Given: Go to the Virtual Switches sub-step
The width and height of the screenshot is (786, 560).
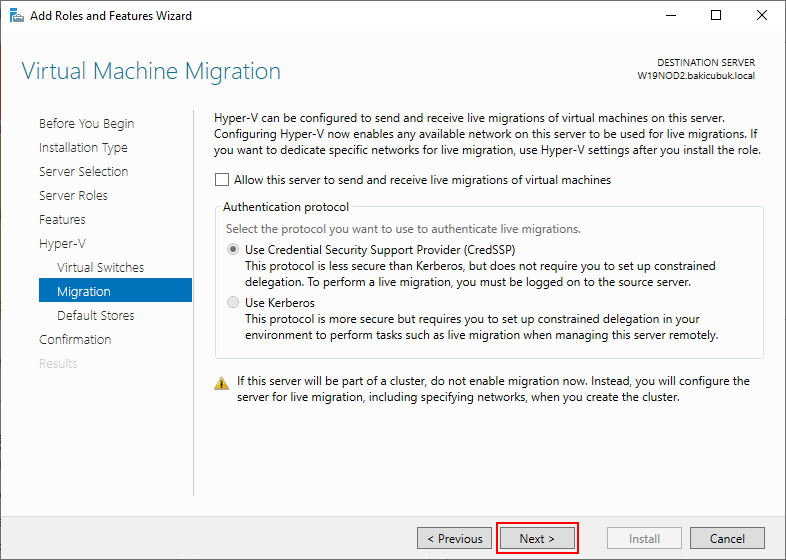Looking at the screenshot, I should coord(100,268).
